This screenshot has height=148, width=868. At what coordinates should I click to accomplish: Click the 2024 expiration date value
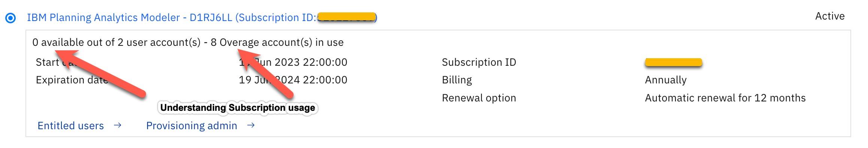tap(293, 80)
